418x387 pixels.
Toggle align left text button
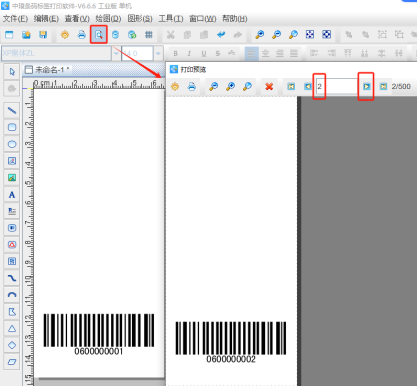pos(251,53)
